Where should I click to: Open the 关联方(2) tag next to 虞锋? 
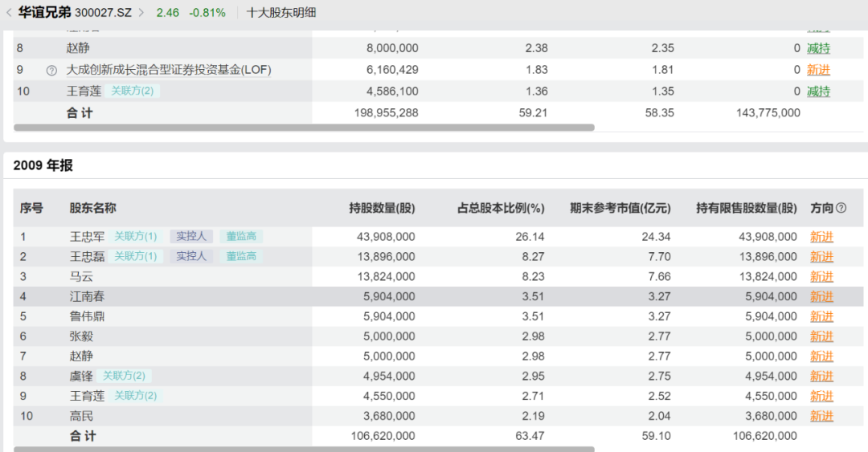point(124,376)
